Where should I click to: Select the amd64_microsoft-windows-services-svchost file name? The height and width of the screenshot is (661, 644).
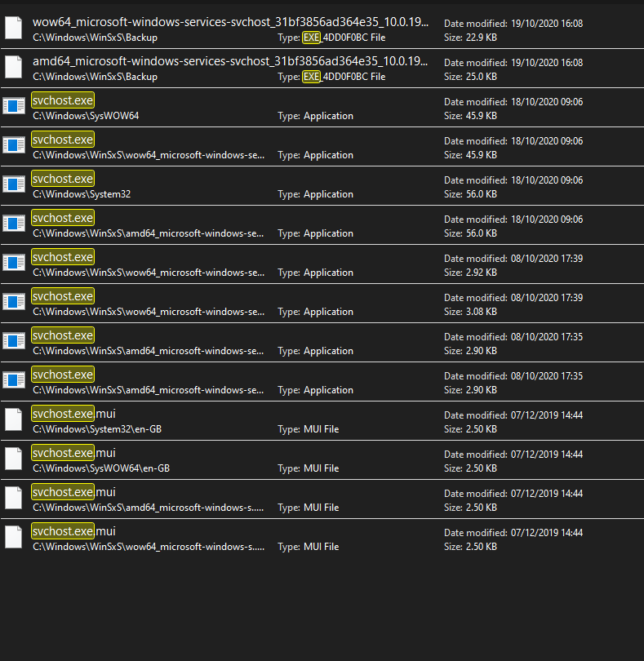pyautogui.click(x=230, y=61)
